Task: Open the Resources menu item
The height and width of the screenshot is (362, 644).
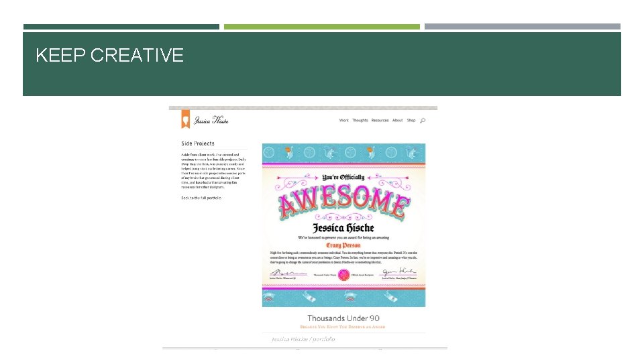Action: [380, 121]
